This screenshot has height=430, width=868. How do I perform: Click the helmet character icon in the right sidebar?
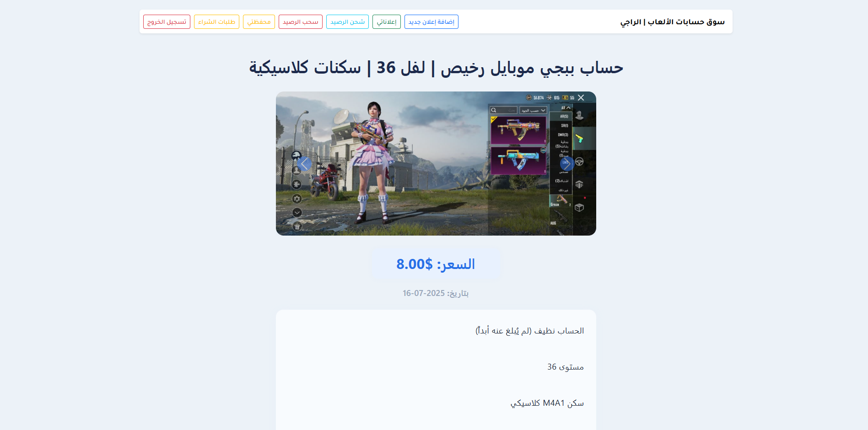(580, 116)
